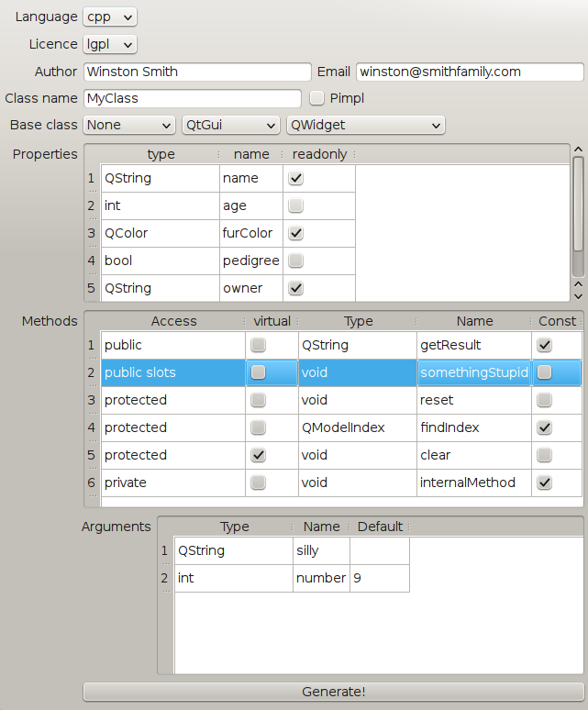Toggle virtual checkbox for clear method

259,455
